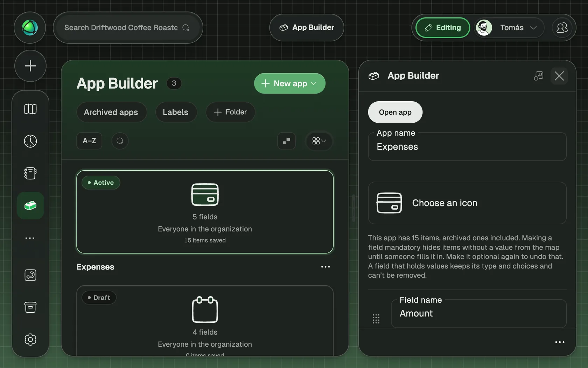Image resolution: width=588 pixels, height=368 pixels.
Task: Click the search magnifier icon in search bar
Action: pyautogui.click(x=186, y=28)
